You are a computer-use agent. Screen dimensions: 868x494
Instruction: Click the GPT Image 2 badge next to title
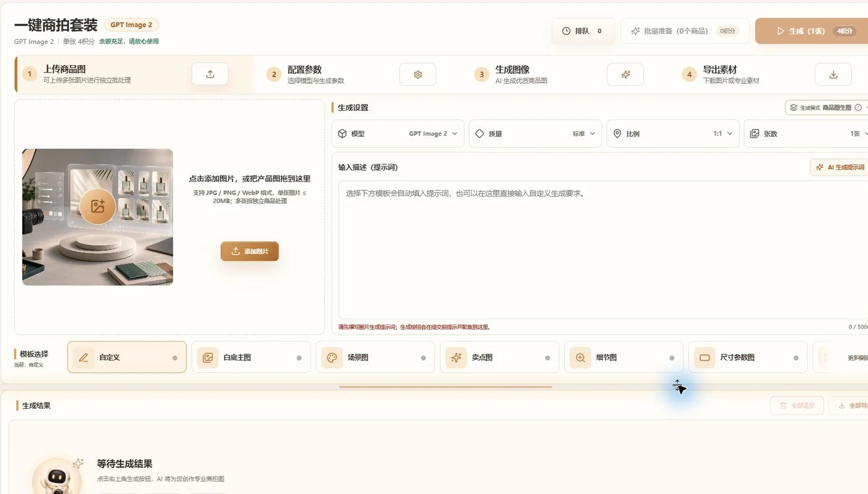(x=131, y=25)
